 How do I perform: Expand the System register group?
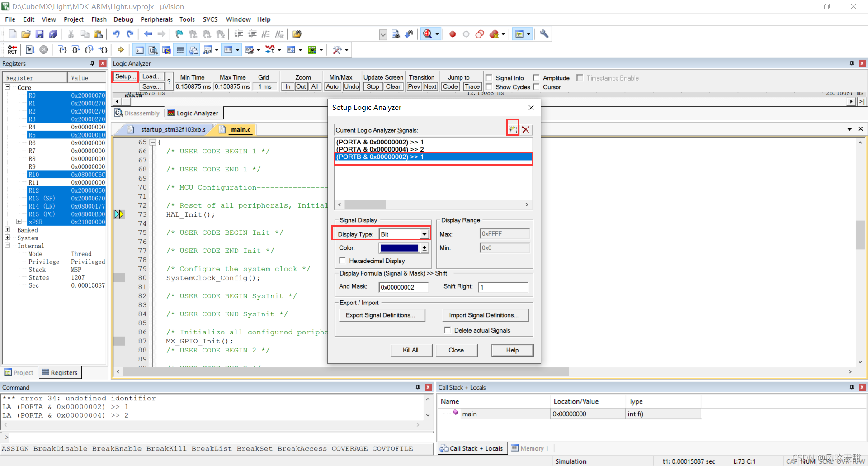[x=8, y=237]
